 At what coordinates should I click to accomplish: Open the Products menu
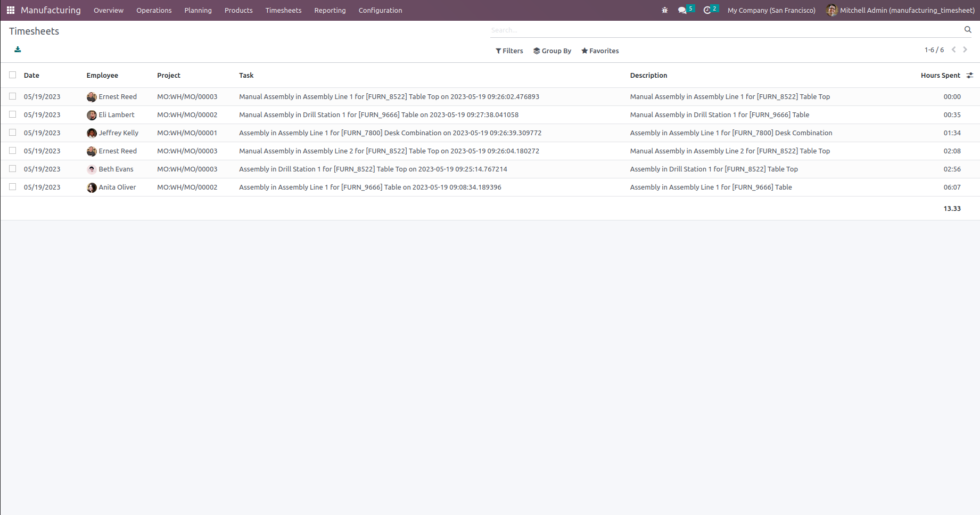pyautogui.click(x=238, y=10)
